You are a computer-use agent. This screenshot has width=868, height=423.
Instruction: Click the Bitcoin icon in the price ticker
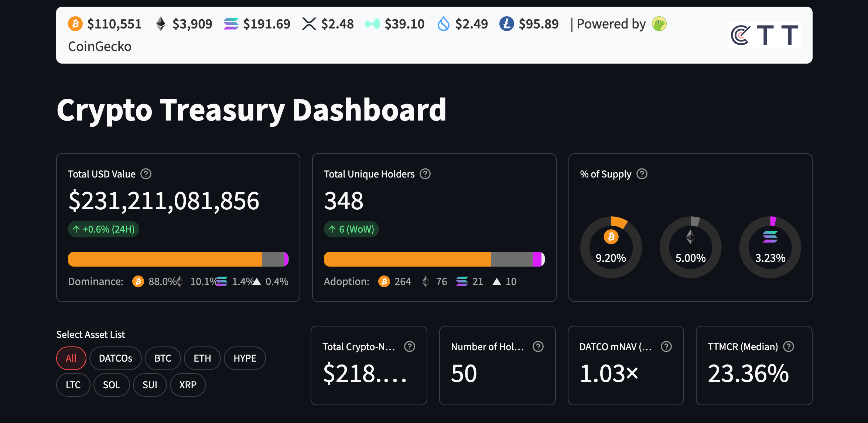tap(75, 24)
